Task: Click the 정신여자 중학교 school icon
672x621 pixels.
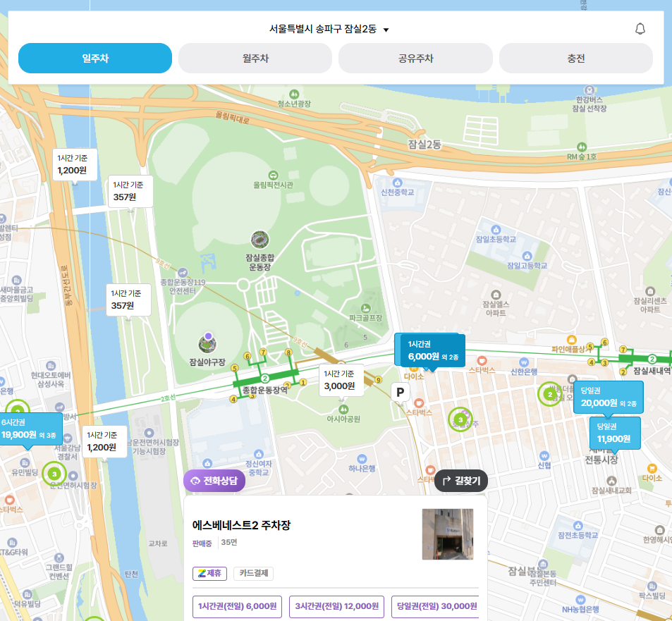Action: coord(258,454)
